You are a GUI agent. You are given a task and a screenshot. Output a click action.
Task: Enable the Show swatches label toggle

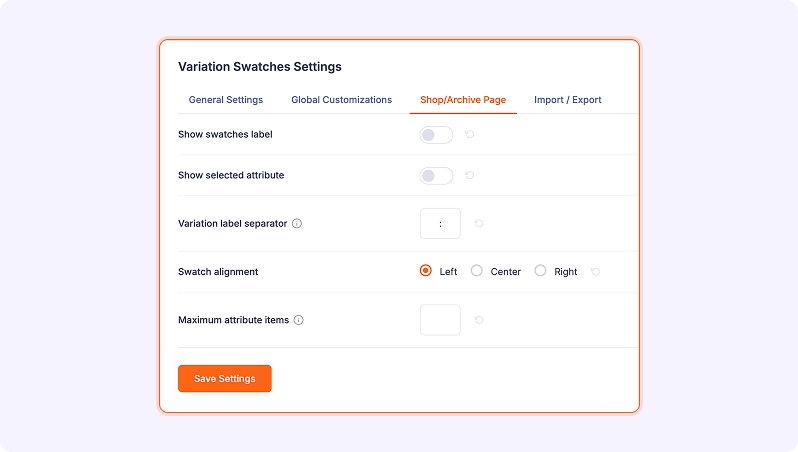(x=436, y=135)
